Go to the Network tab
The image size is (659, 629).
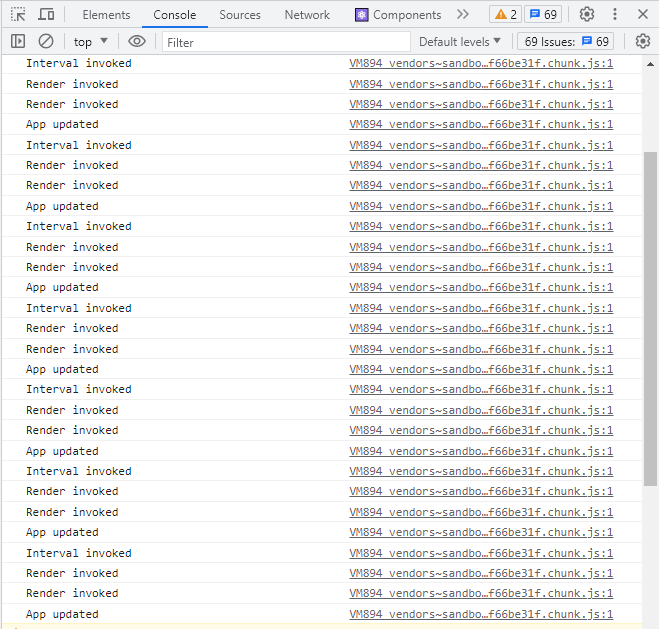[307, 15]
